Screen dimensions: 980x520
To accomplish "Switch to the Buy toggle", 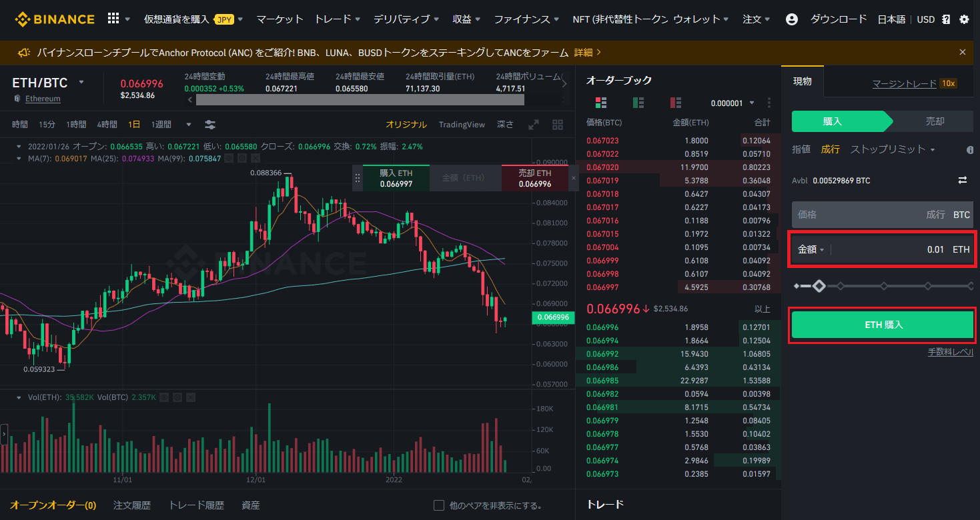I will click(x=841, y=121).
